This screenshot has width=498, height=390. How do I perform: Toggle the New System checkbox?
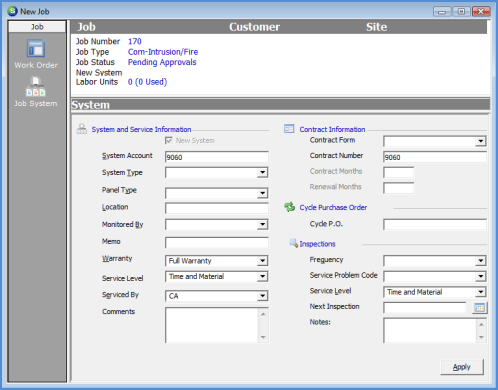click(x=169, y=140)
